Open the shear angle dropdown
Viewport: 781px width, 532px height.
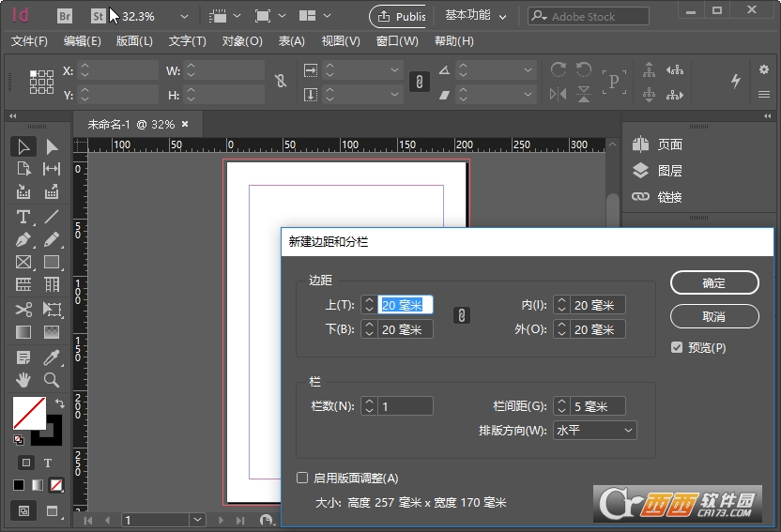click(x=528, y=94)
